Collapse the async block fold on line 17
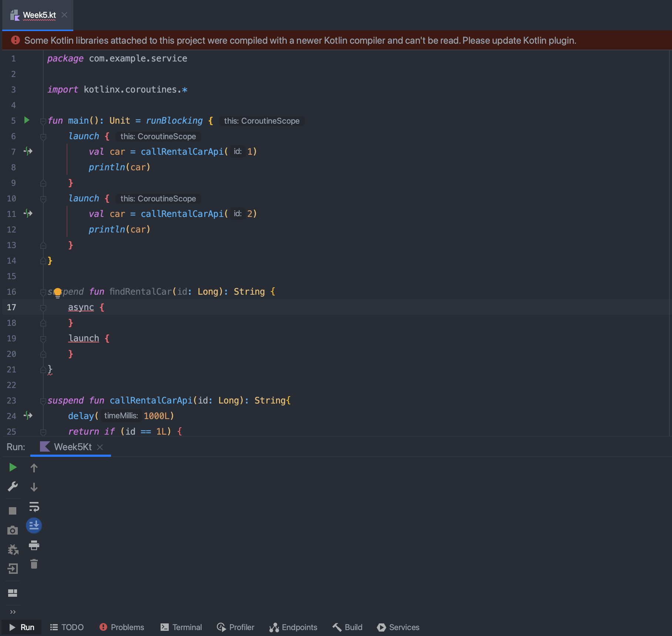The width and height of the screenshot is (672, 636). (x=43, y=308)
